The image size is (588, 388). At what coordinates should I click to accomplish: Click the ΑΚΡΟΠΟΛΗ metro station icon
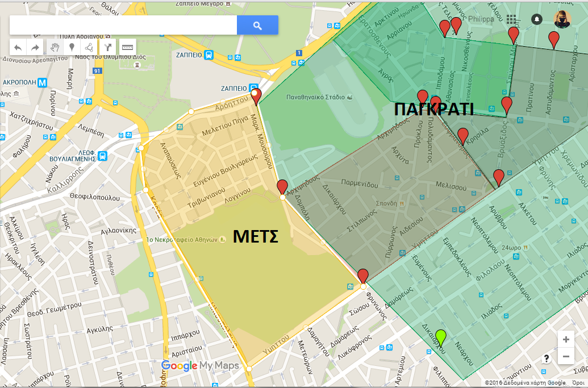click(42, 82)
